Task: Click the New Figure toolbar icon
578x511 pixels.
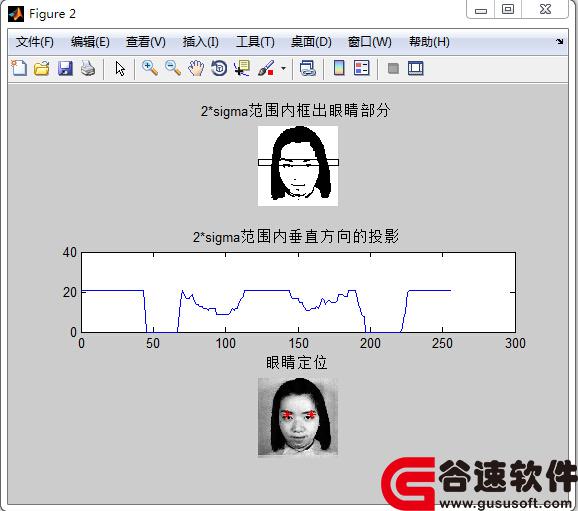Action: [x=19, y=68]
